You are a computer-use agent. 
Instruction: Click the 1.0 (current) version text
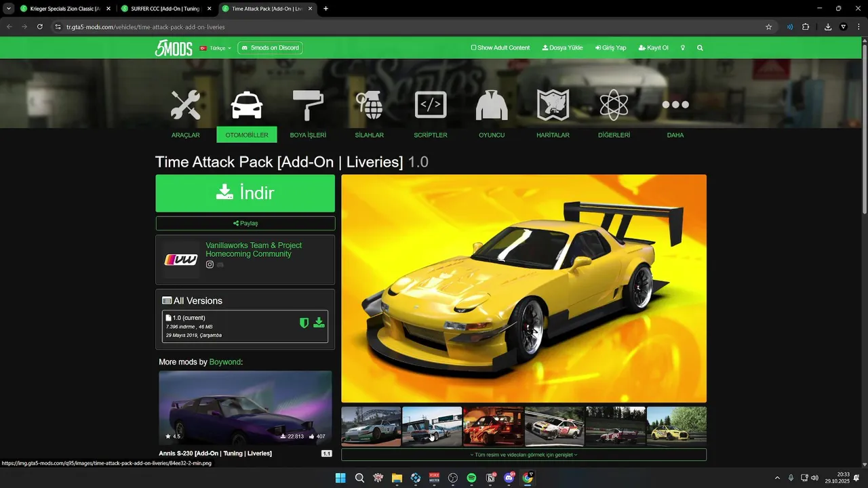tap(189, 318)
